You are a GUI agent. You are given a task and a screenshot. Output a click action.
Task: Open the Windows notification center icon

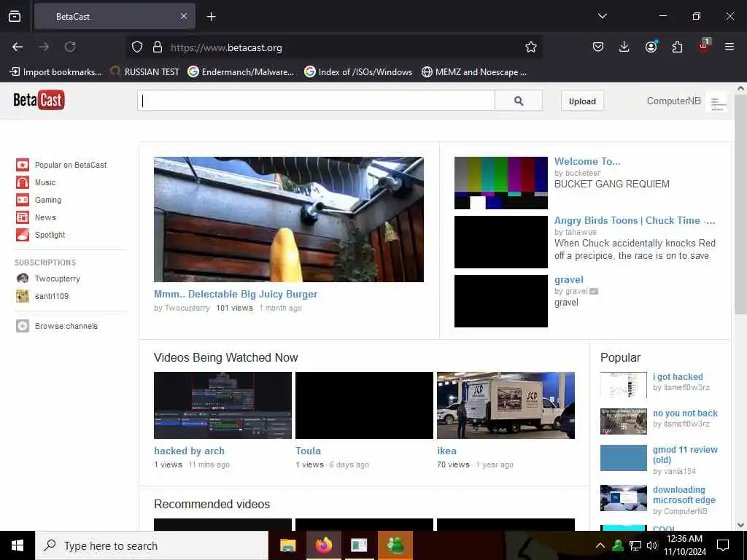[723, 545]
